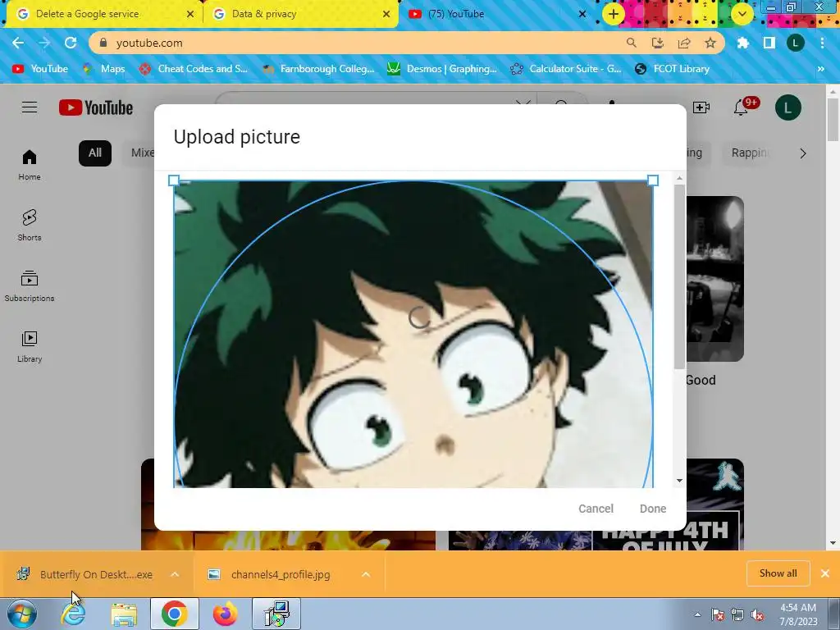Click the zoom magnifier icon in address bar
The image size is (840, 630).
coord(632,43)
